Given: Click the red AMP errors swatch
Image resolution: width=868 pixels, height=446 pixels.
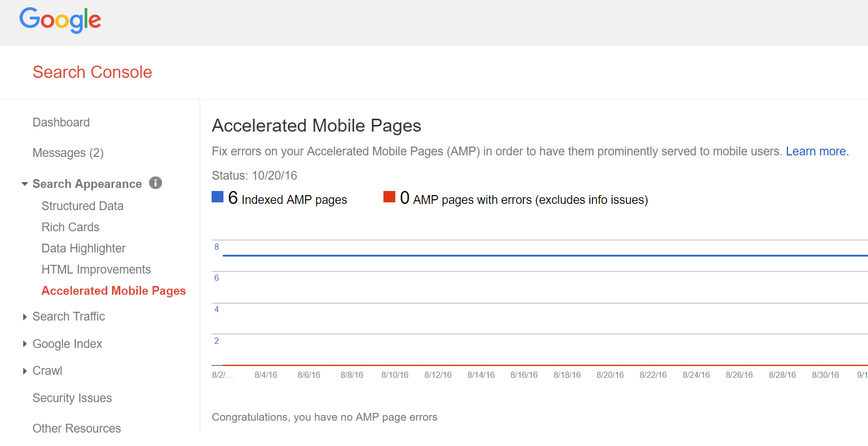Looking at the screenshot, I should 389,197.
